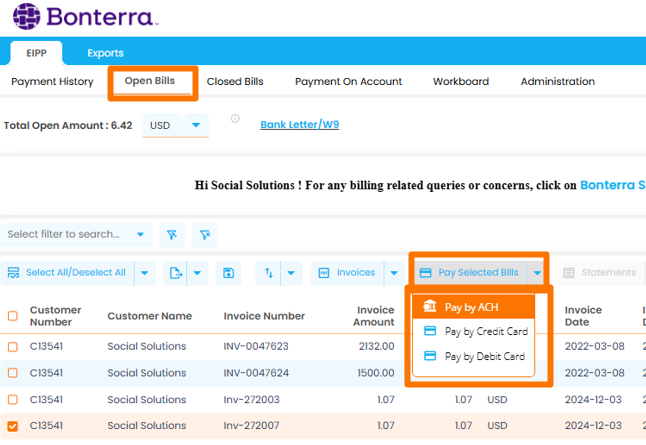Click the Bonterra logo
Screen dimensions: 646x445
(85, 17)
